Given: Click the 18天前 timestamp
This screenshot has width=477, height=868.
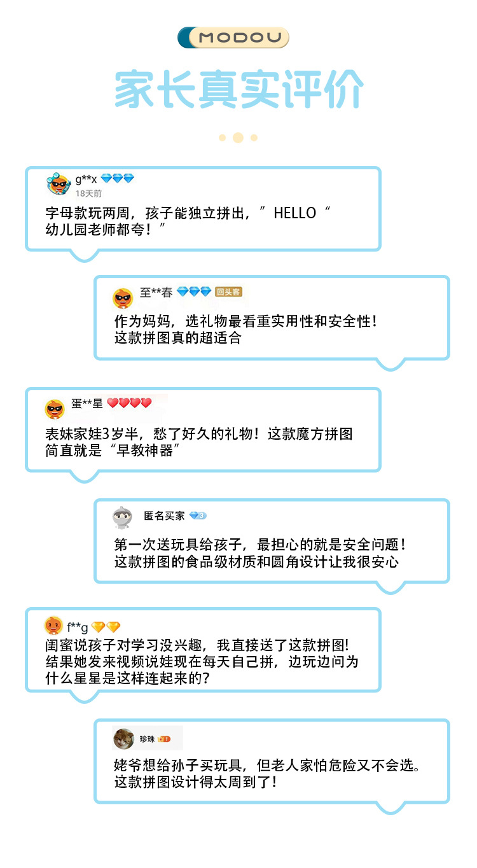Looking at the screenshot, I should (88, 193).
